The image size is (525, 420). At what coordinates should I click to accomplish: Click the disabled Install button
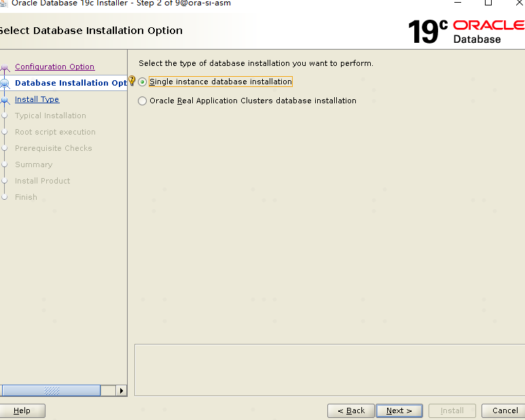(x=452, y=410)
